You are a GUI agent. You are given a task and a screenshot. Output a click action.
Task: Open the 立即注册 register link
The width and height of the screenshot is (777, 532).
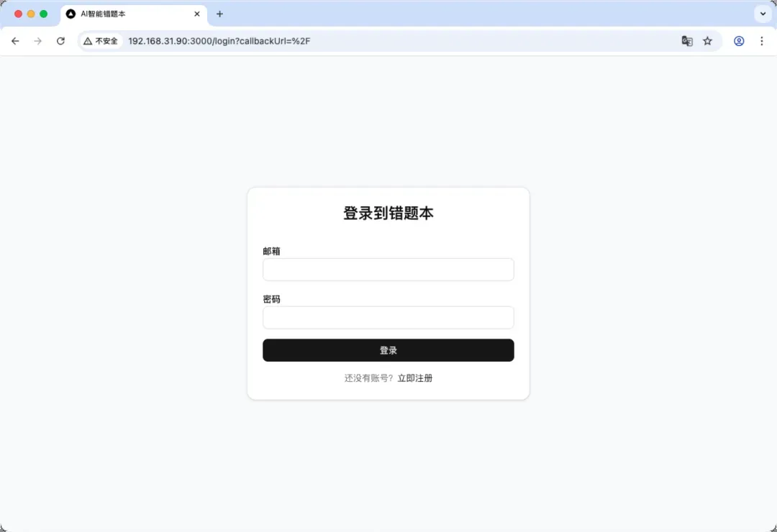click(x=415, y=378)
